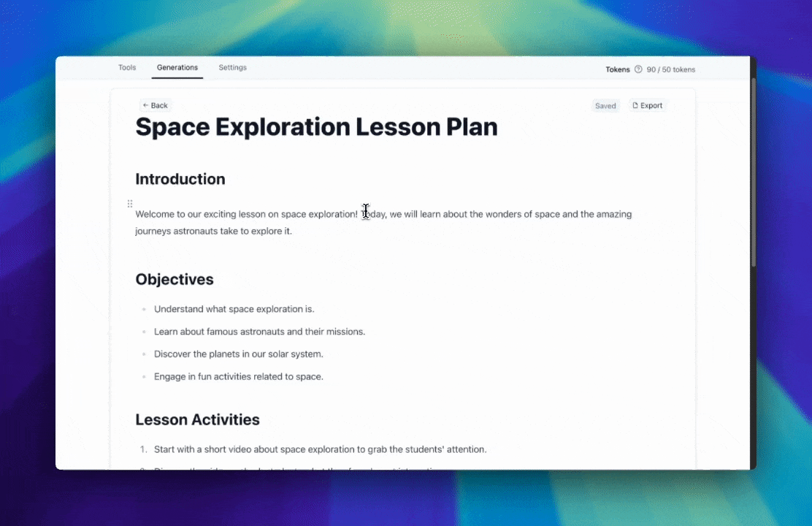Switch to the Tools tab
This screenshot has width=812, height=526.
pos(127,67)
